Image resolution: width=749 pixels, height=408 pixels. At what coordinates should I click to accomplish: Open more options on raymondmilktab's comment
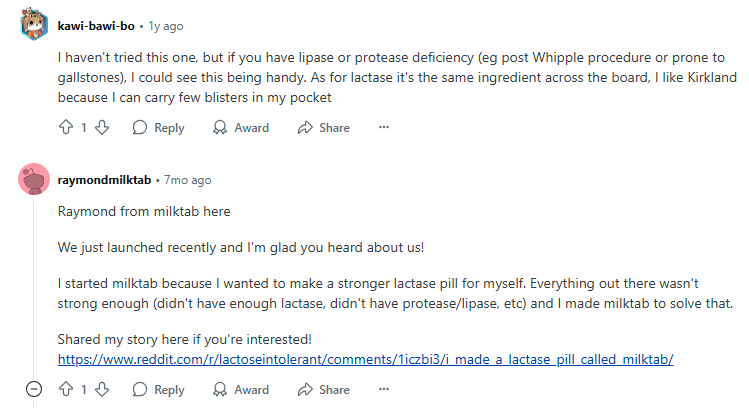pyautogui.click(x=383, y=389)
